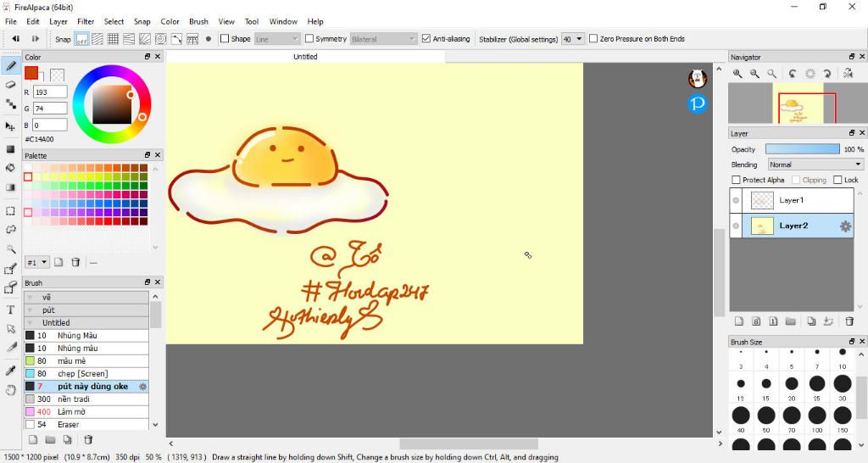Select the Untitled document tab

[x=305, y=57]
